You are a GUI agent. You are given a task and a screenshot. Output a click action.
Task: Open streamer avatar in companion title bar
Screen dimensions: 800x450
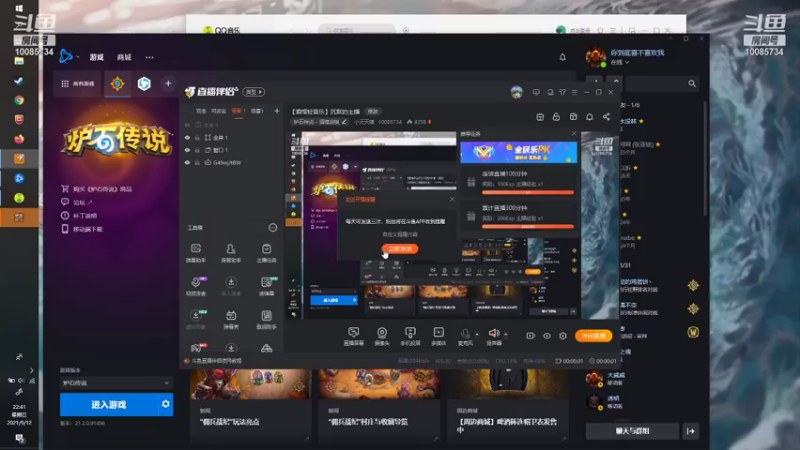pyautogui.click(x=516, y=92)
